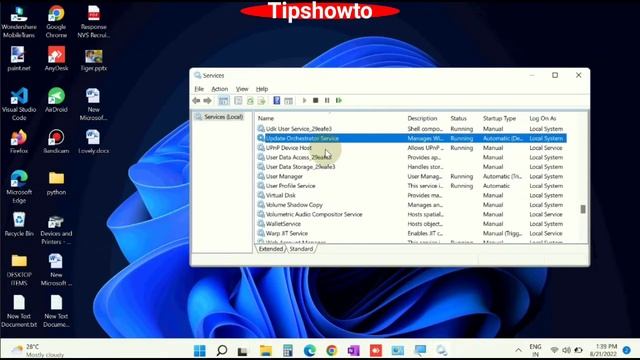Open File Explorer from the taskbar

(266, 350)
